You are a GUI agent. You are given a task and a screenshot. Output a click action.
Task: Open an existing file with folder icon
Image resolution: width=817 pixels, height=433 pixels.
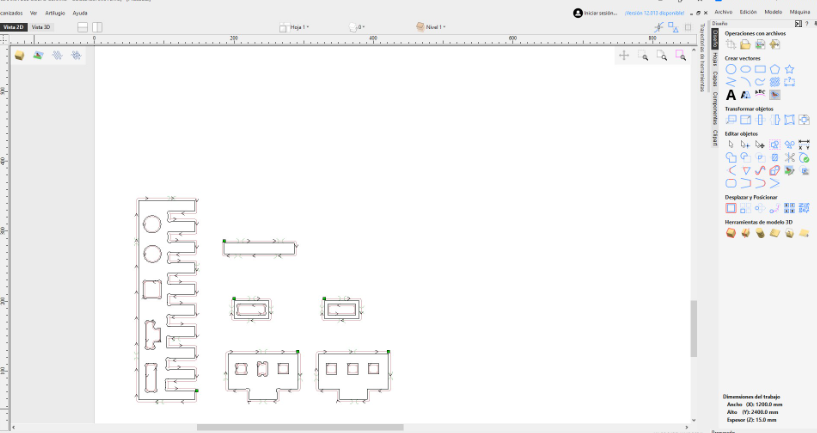click(x=746, y=45)
